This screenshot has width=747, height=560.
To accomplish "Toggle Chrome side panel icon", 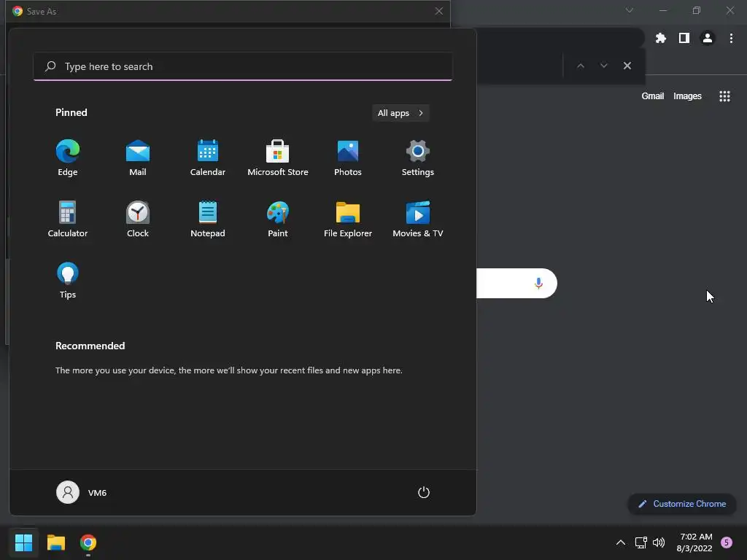I will 684,38.
